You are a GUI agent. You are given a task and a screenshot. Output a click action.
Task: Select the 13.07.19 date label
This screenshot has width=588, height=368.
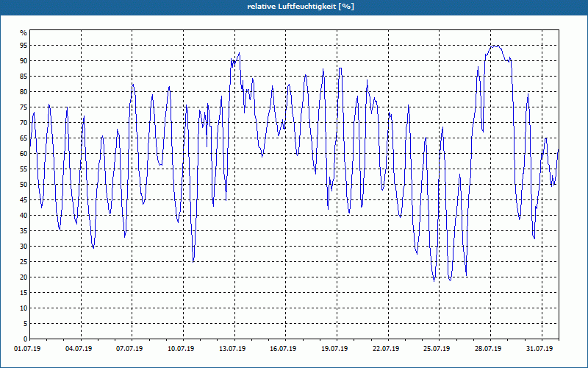tap(232, 349)
